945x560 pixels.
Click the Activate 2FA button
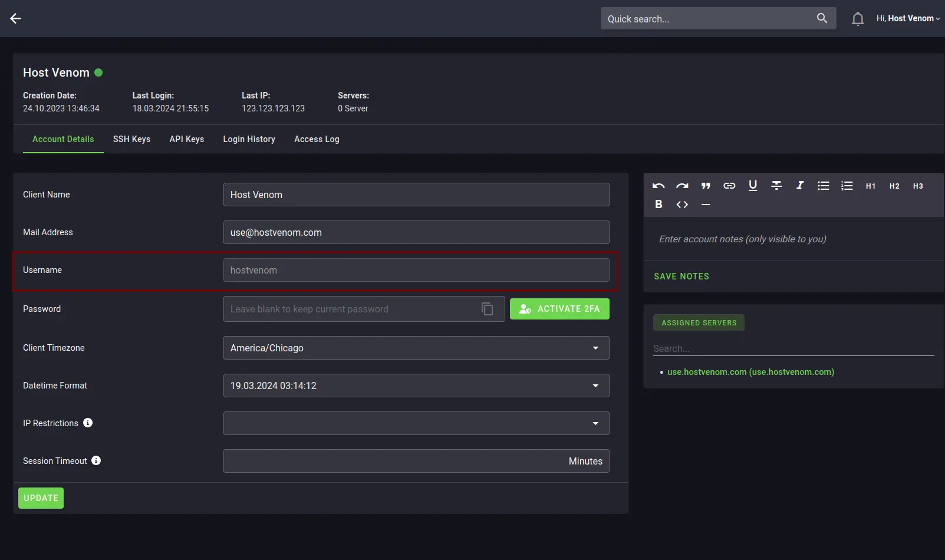pyautogui.click(x=559, y=308)
